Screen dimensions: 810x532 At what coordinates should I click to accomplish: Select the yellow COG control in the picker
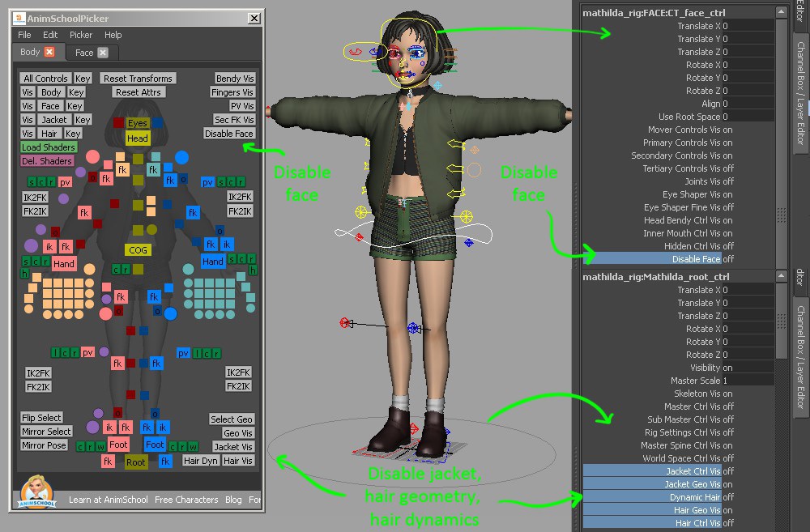tap(138, 250)
